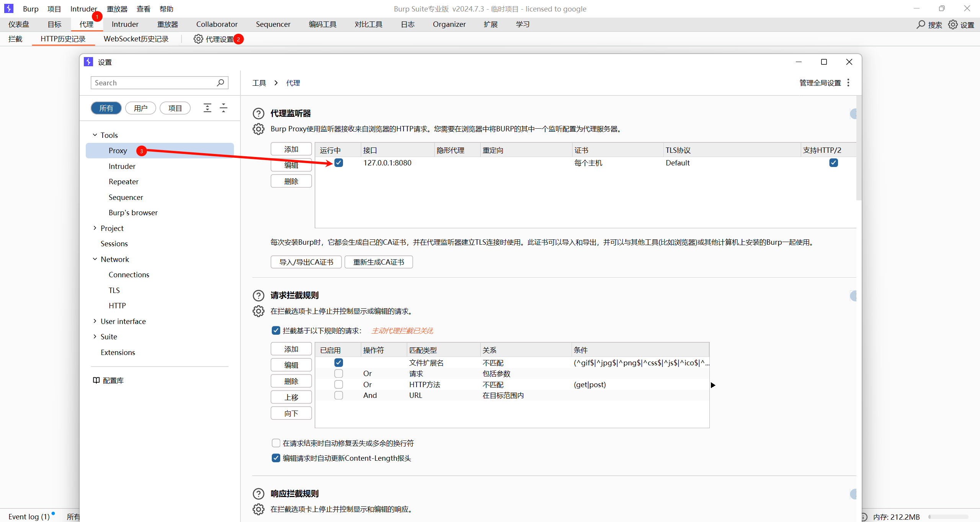Open the 代理设置 gear in the sub-tab bar
Image resolution: width=980 pixels, height=522 pixels.
[198, 39]
